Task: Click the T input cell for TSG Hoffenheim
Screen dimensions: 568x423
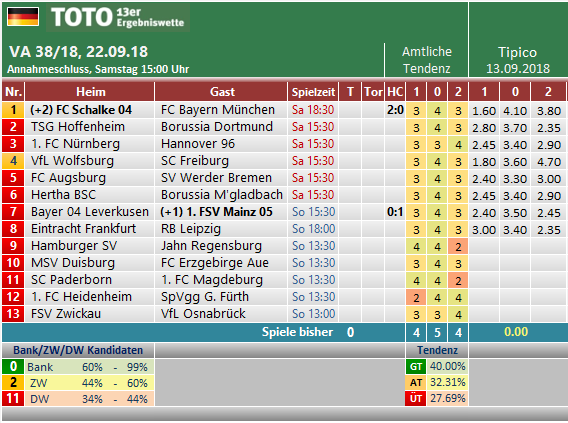Action: tap(350, 127)
